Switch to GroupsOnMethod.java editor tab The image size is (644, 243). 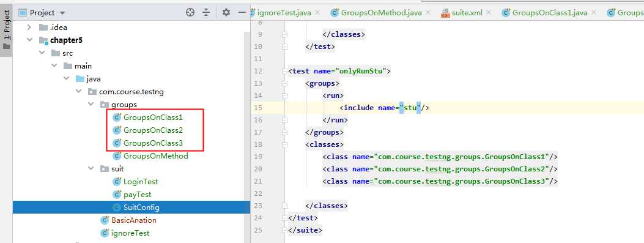[382, 13]
